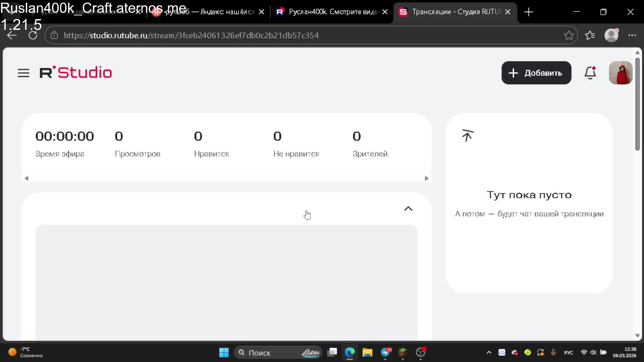Add page to favorites star icon

click(x=569, y=35)
